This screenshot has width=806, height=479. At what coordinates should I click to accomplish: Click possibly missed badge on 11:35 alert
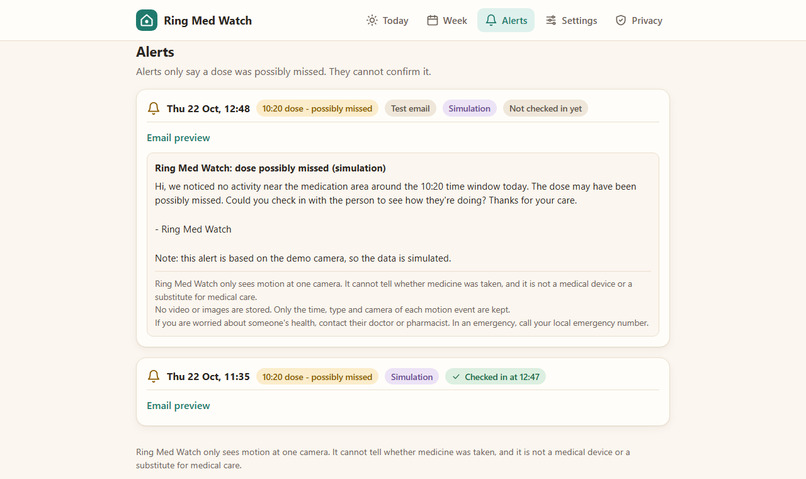click(x=317, y=377)
